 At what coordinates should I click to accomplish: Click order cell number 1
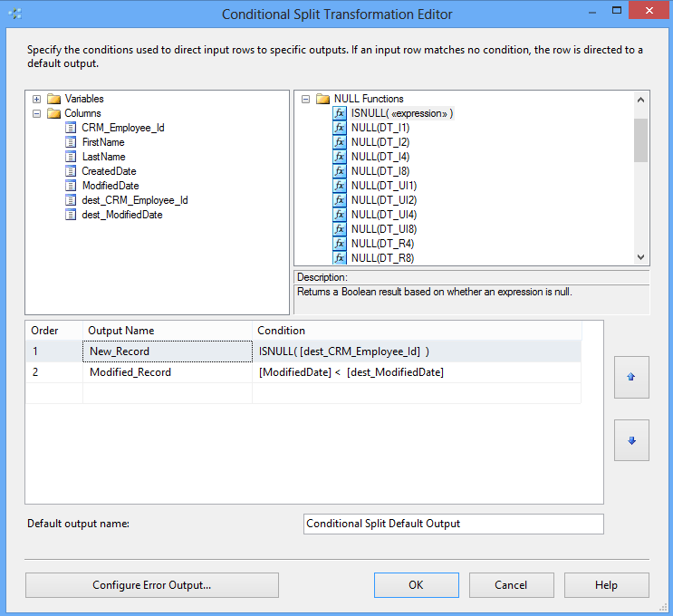click(x=54, y=351)
